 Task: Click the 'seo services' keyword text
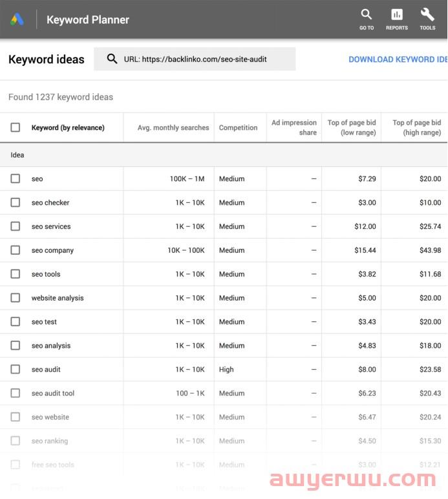51,226
